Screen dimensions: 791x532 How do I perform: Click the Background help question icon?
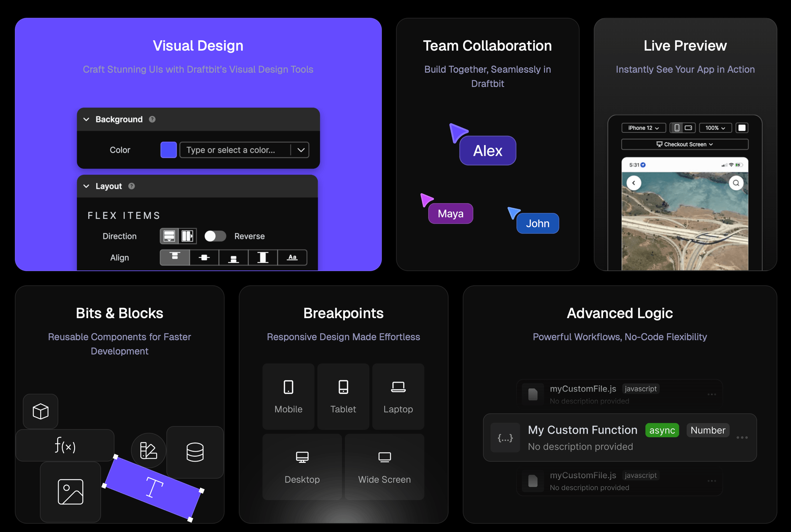click(152, 120)
